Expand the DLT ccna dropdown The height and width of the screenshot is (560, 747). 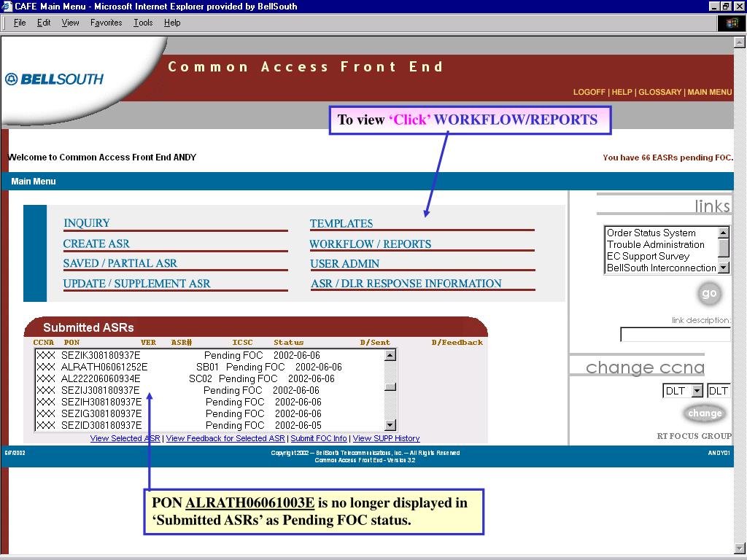(697, 391)
